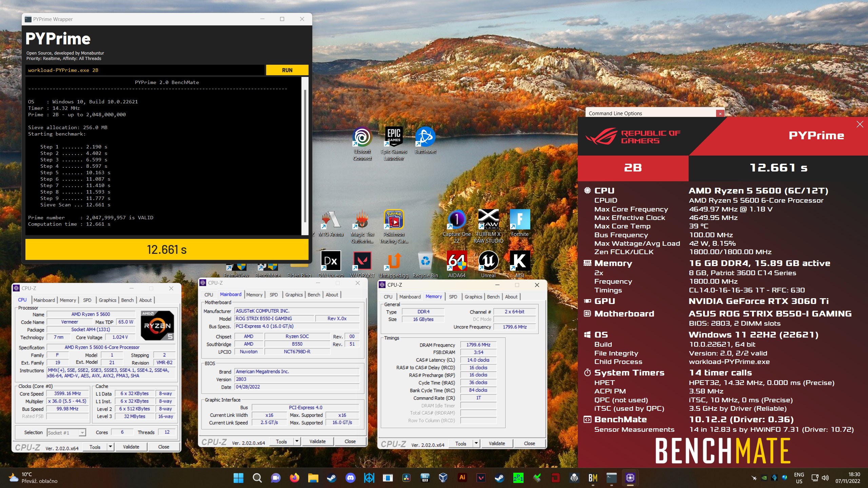Screen dimensions: 868x488
Task: Select the MSI desktop icon
Action: coord(520,264)
